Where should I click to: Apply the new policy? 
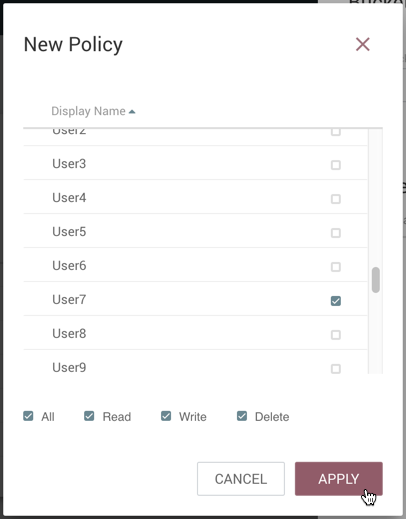(x=339, y=479)
